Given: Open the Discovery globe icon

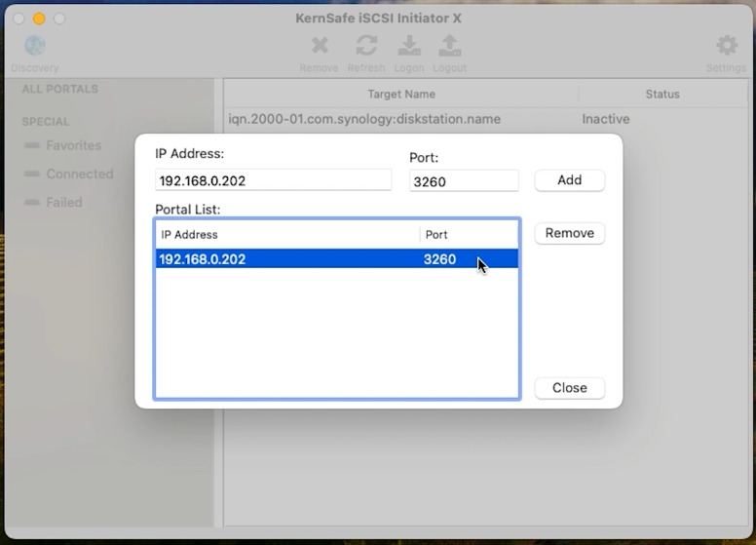Looking at the screenshot, I should click(35, 46).
